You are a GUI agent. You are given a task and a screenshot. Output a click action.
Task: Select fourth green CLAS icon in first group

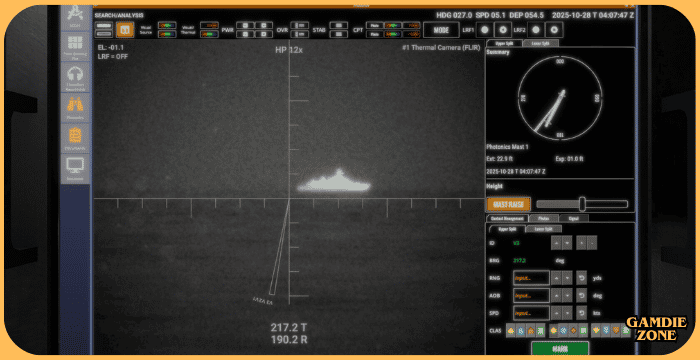[541, 331]
